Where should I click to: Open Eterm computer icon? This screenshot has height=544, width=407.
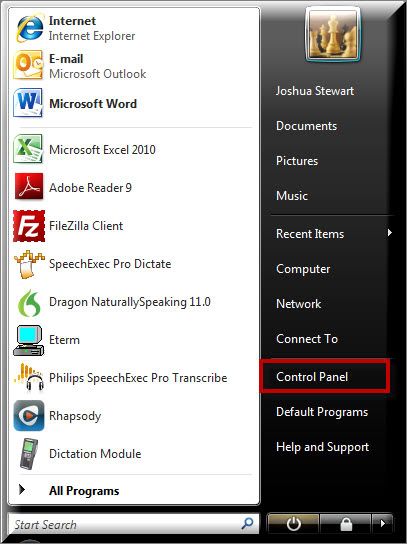[28, 340]
